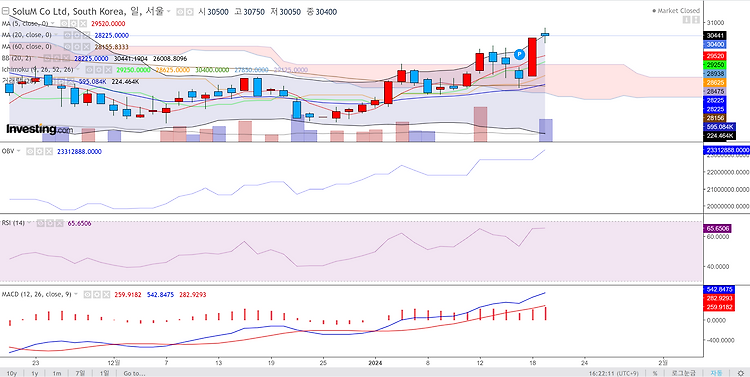Click the red 29520 price label
The image size is (750, 377).
(x=715, y=55)
